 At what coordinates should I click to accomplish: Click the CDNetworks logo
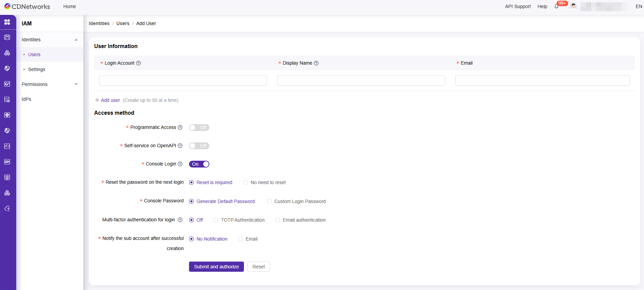tap(27, 6)
